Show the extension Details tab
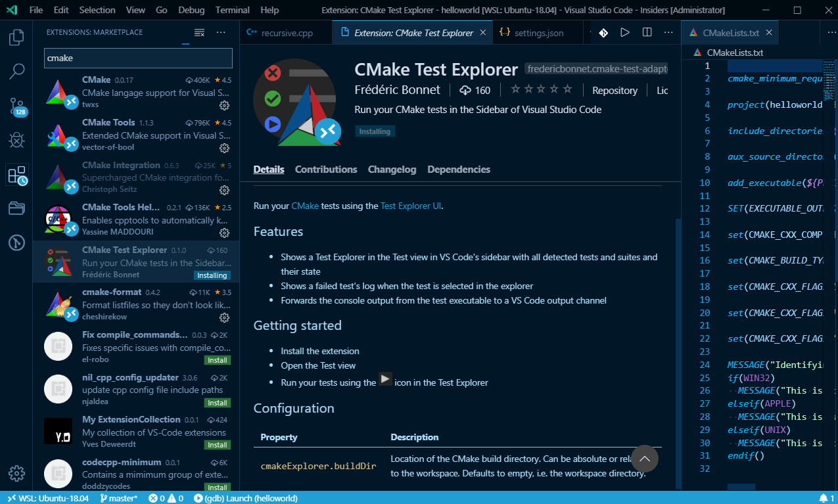 tap(269, 170)
